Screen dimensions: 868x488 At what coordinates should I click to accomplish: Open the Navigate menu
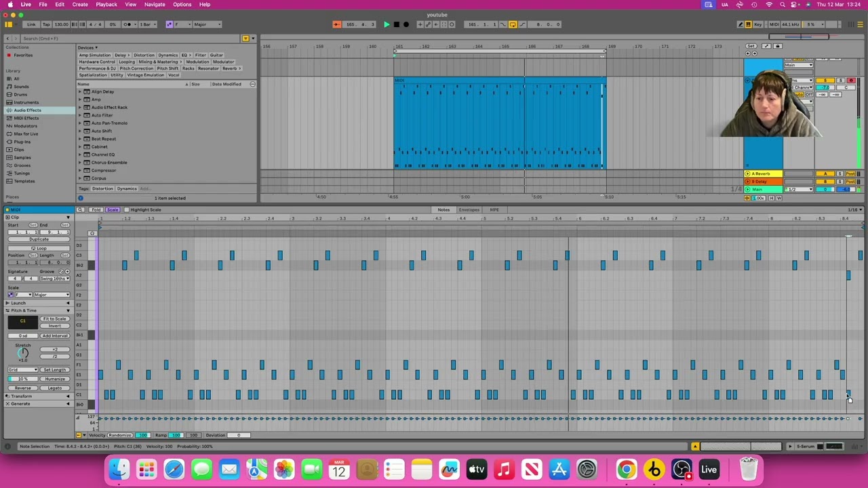[155, 4]
